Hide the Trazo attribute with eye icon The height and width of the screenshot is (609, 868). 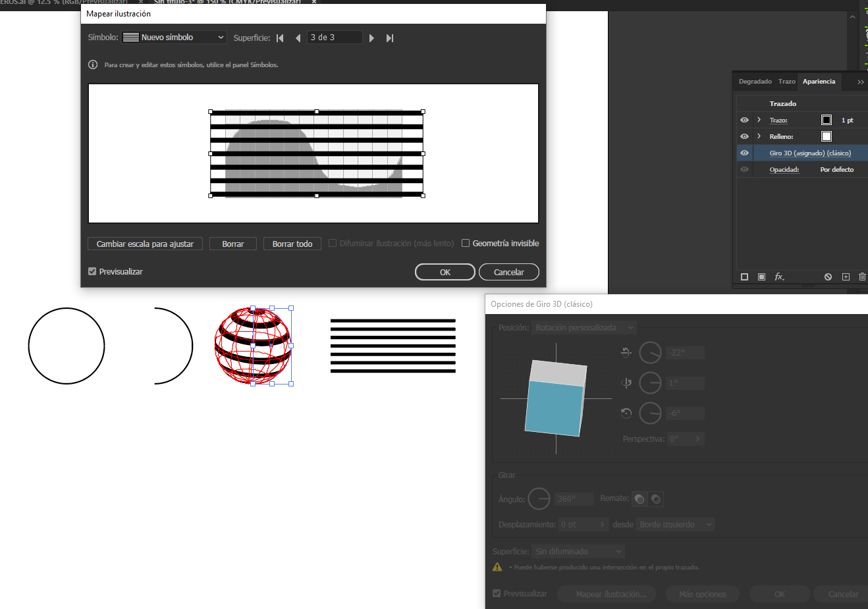(x=744, y=120)
